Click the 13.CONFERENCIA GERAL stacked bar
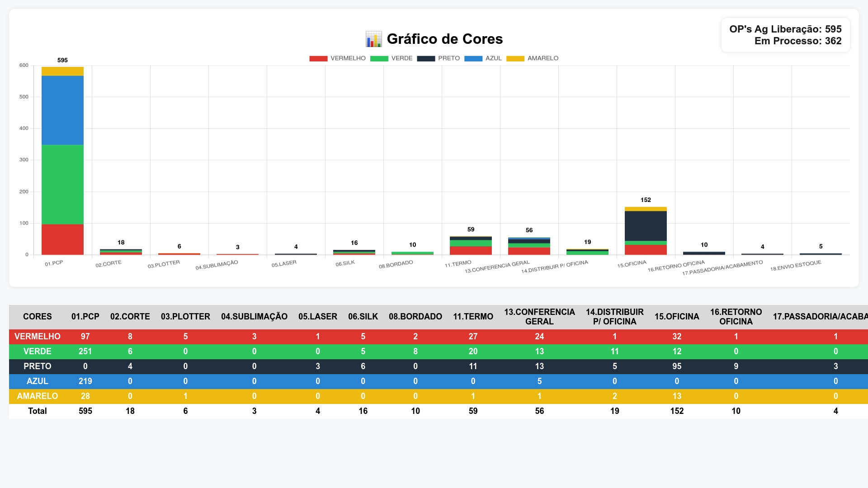This screenshot has height=488, width=868. pos(529,247)
